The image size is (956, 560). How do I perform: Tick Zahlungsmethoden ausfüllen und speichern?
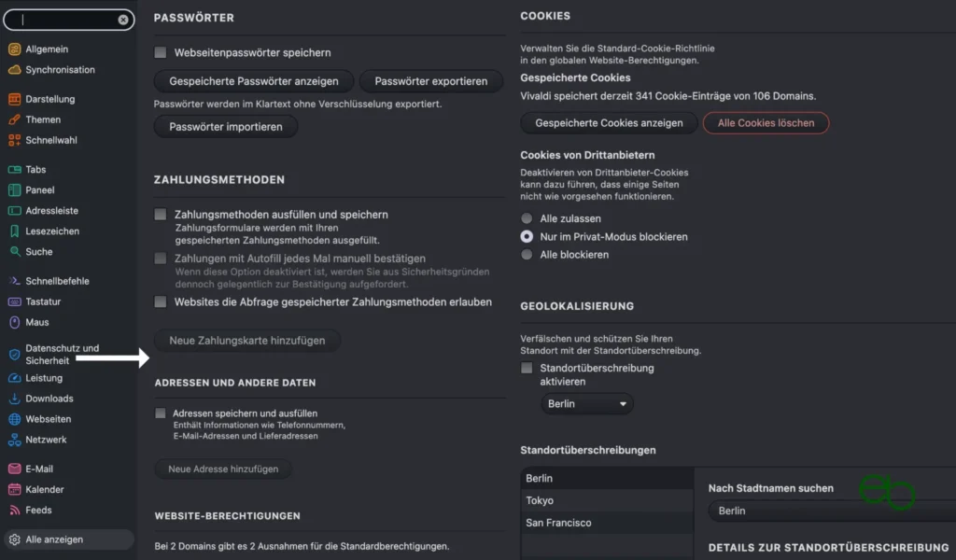161,215
